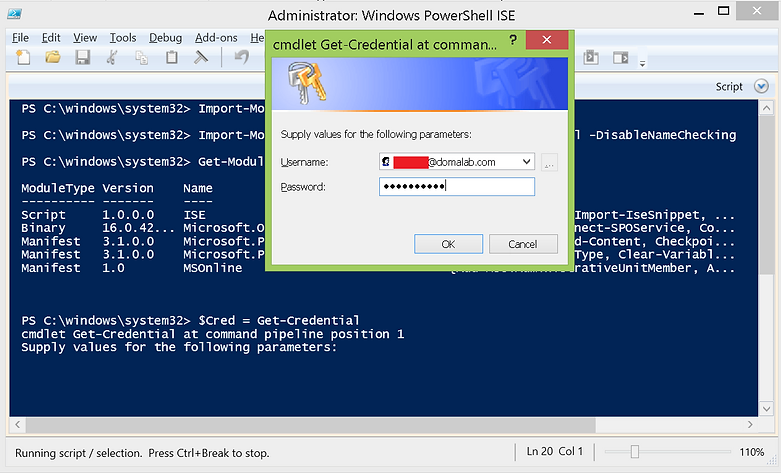This screenshot has width=781, height=473.
Task: Click the 'ISE' module name row
Action: click(194, 215)
